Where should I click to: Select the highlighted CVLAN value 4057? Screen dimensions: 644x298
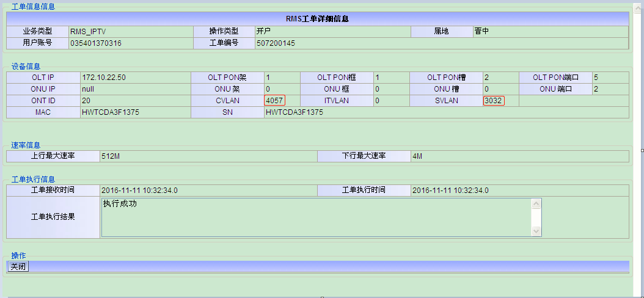275,101
